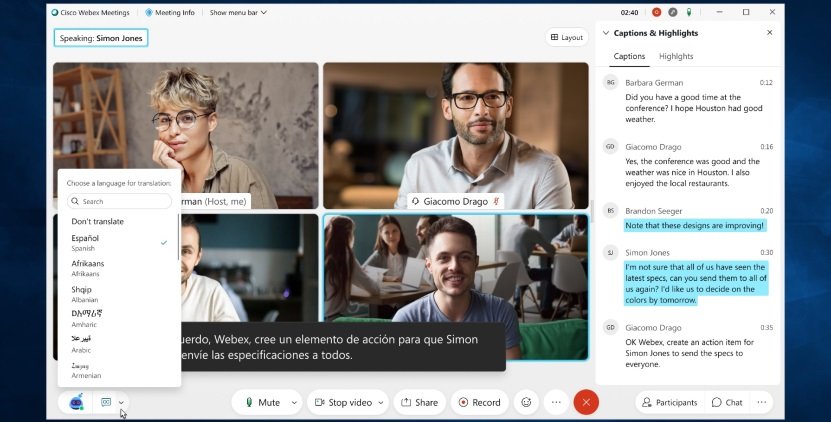The image size is (831, 422).
Task: Click Barbara German's caption about the conference
Action: (694, 108)
